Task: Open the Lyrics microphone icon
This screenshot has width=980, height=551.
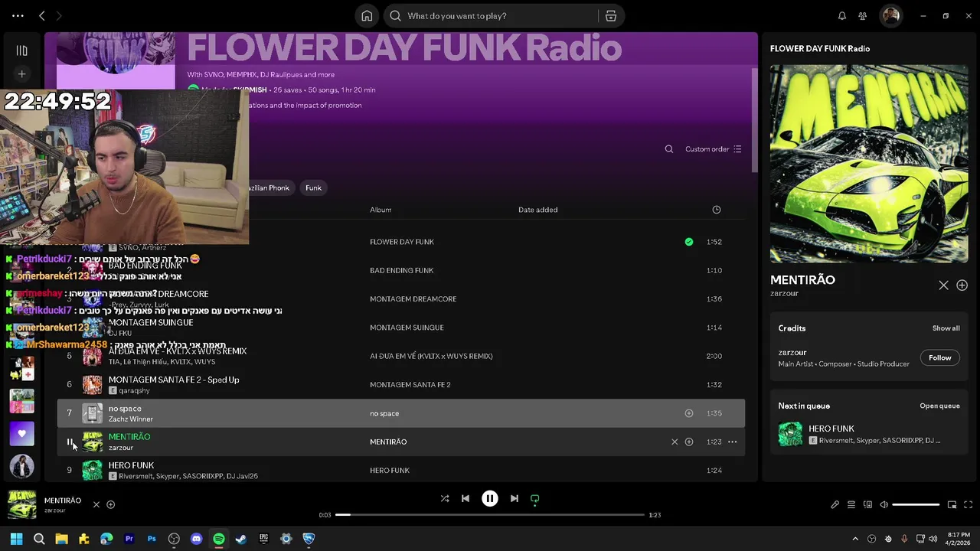Action: pyautogui.click(x=835, y=504)
